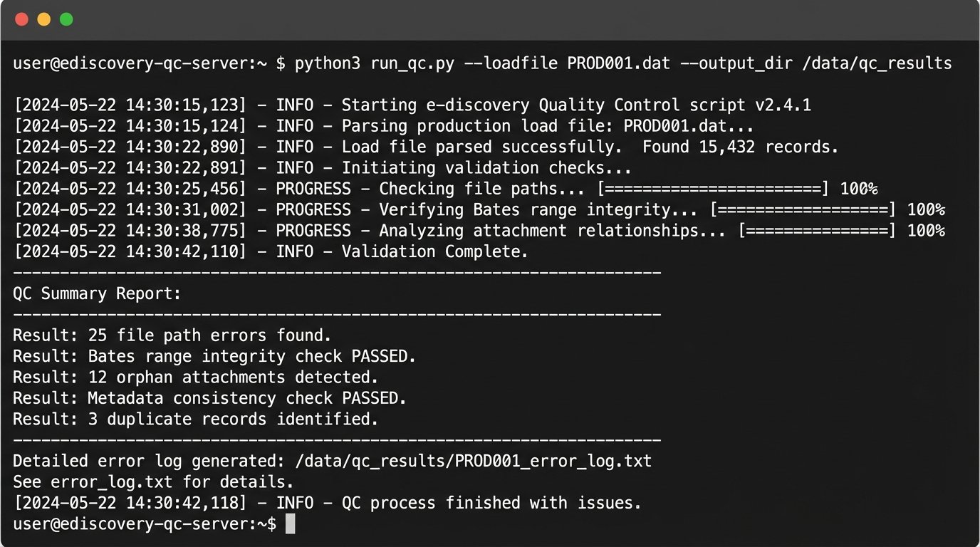The width and height of the screenshot is (980, 547).
Task: Click the yellow minimize window button
Action: (44, 19)
